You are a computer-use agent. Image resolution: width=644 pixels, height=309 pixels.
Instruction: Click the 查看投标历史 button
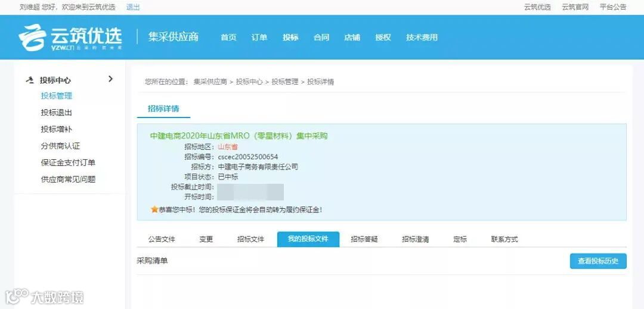coord(598,261)
